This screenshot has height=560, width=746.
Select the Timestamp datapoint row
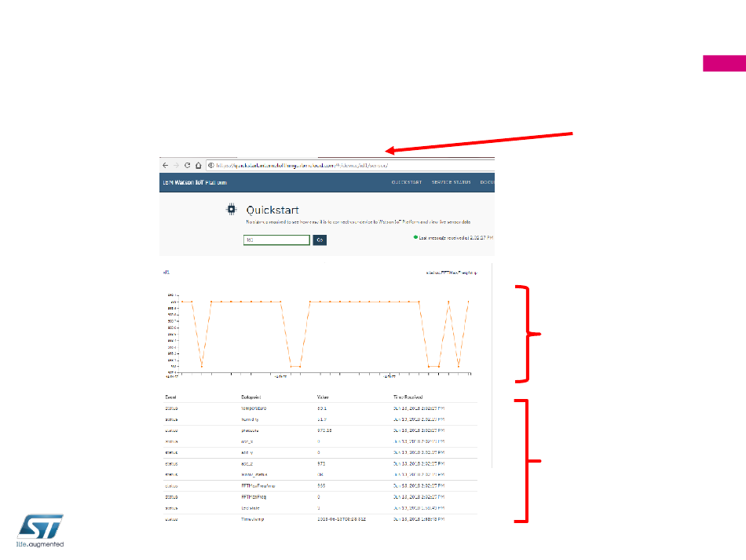click(x=320, y=519)
